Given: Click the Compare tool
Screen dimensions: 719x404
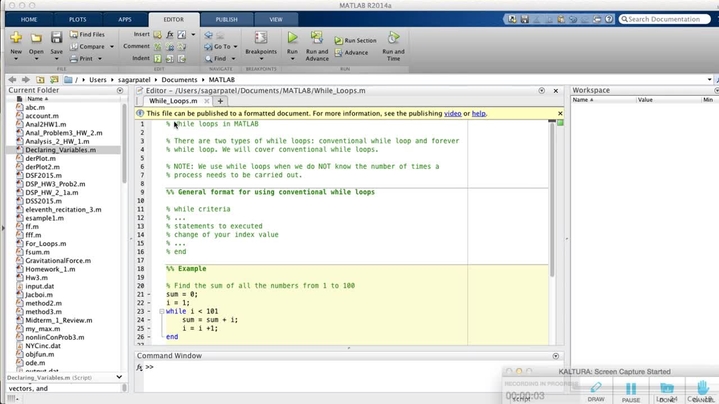Looking at the screenshot, I should [x=87, y=46].
